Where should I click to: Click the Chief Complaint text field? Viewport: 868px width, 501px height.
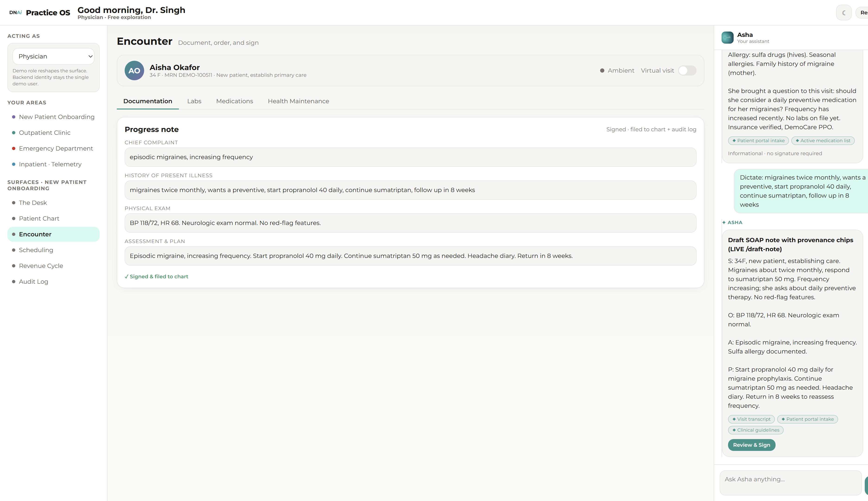410,157
